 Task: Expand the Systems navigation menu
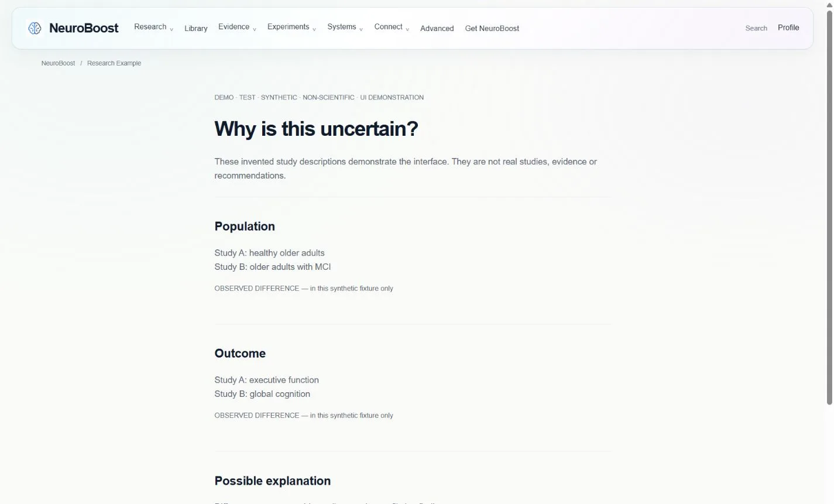point(345,27)
